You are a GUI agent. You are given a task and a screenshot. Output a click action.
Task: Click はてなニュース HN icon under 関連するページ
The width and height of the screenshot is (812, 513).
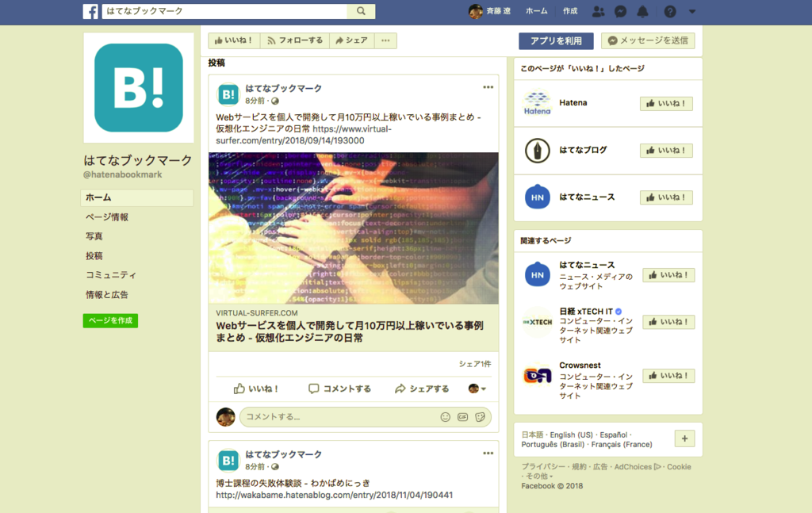[x=537, y=275]
